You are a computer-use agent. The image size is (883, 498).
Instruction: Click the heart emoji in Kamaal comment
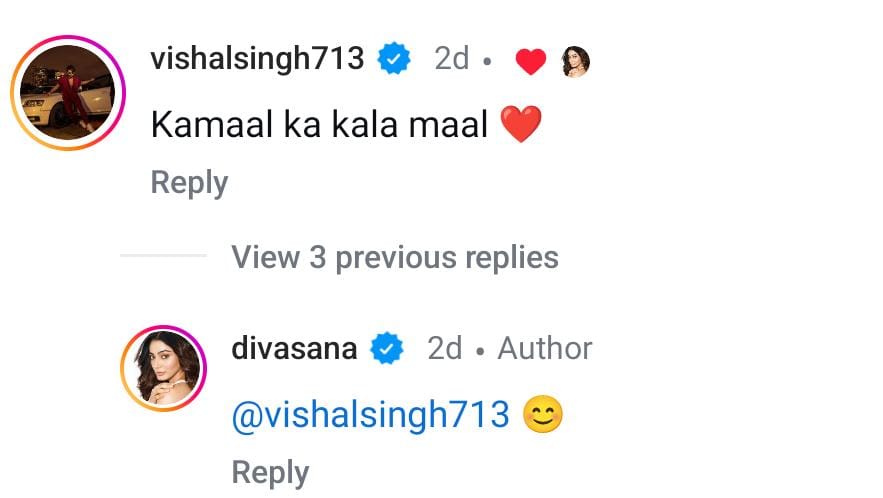(x=521, y=124)
